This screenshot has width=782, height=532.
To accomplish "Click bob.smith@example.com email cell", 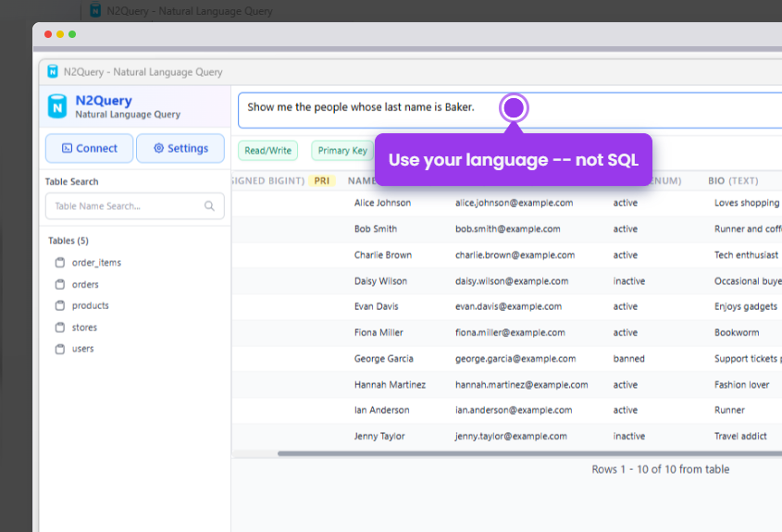I will 508,229.
